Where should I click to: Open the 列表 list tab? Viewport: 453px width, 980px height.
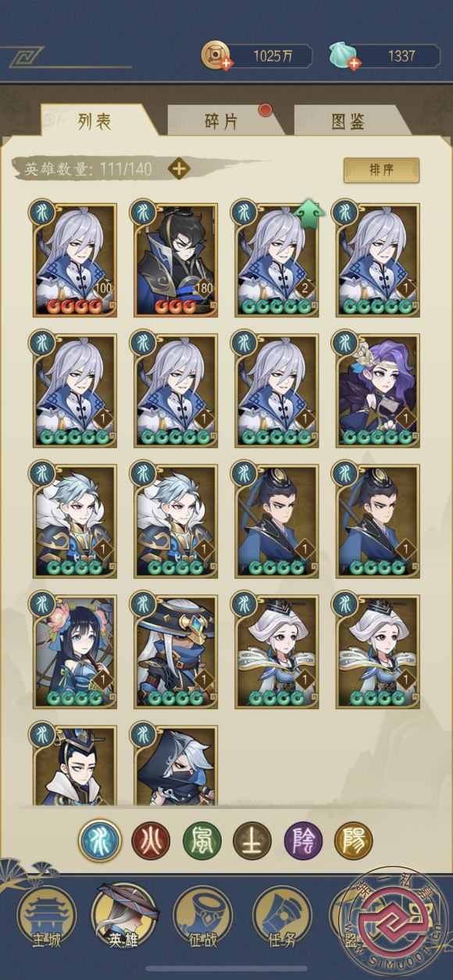coord(95,121)
